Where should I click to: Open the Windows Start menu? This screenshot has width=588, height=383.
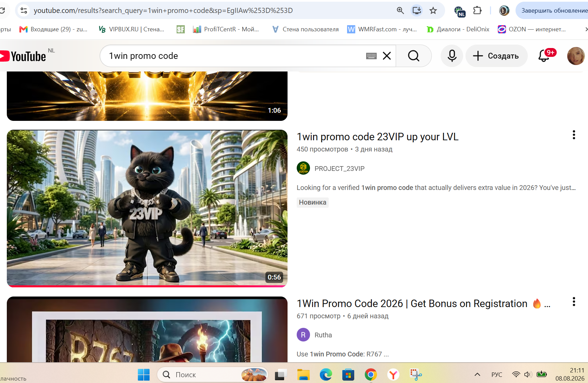(144, 375)
